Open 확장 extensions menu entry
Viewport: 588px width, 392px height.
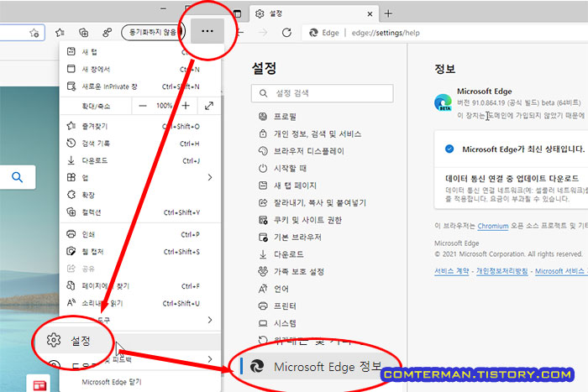coord(140,195)
